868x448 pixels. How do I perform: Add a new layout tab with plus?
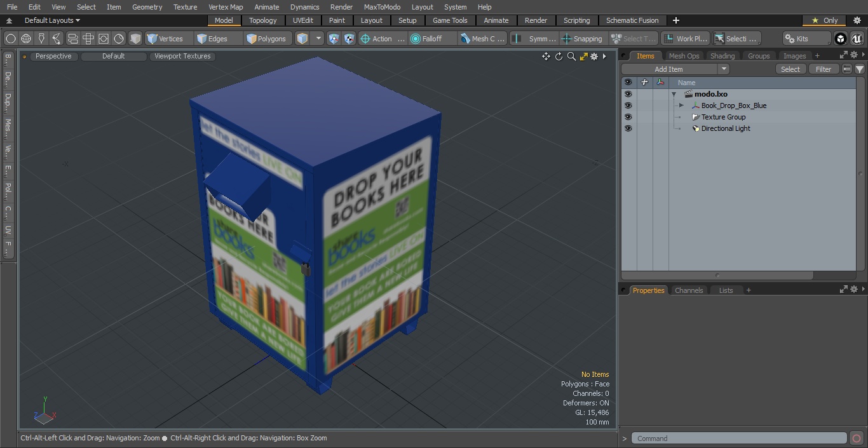[x=675, y=20]
